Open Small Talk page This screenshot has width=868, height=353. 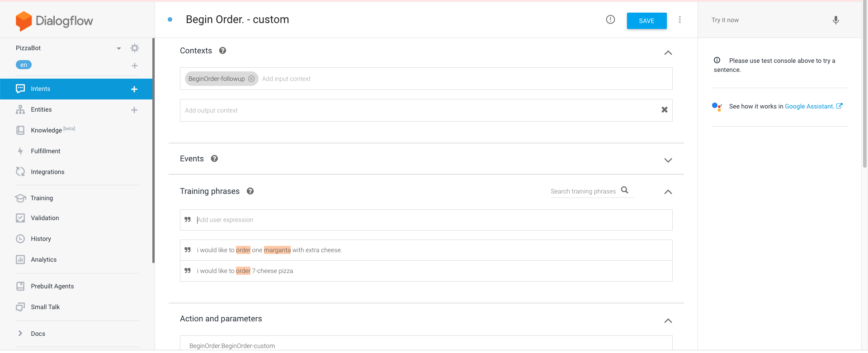[45, 307]
